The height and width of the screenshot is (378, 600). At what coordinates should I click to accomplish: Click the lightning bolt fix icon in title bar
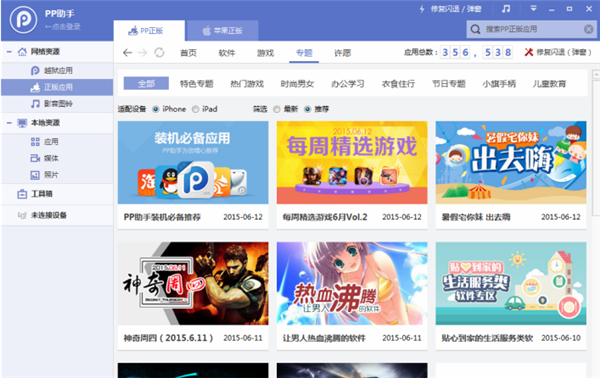(x=422, y=9)
